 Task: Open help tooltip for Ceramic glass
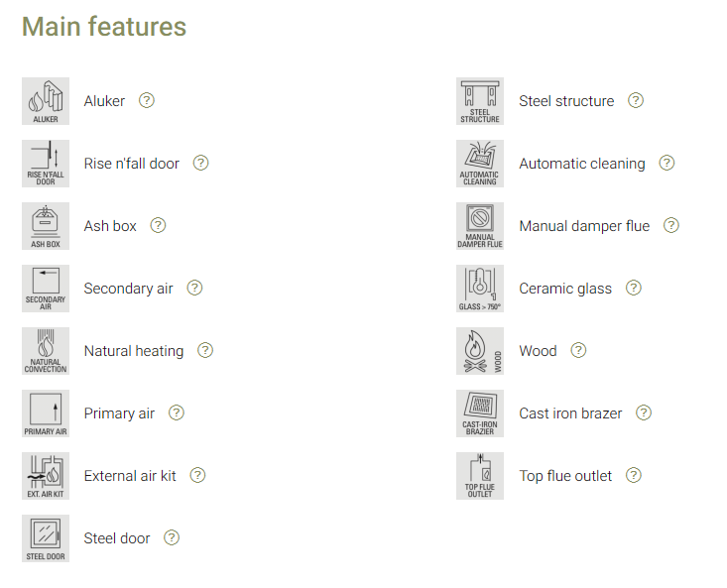coord(634,288)
